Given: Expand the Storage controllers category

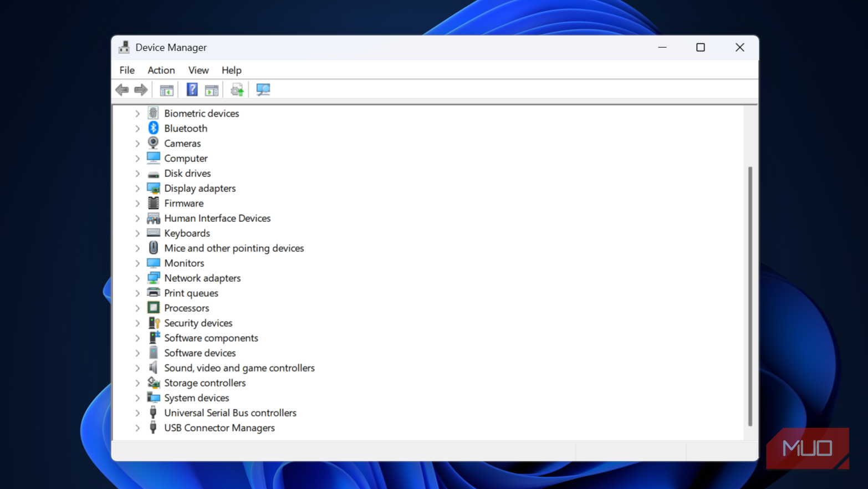Looking at the screenshot, I should [x=137, y=383].
